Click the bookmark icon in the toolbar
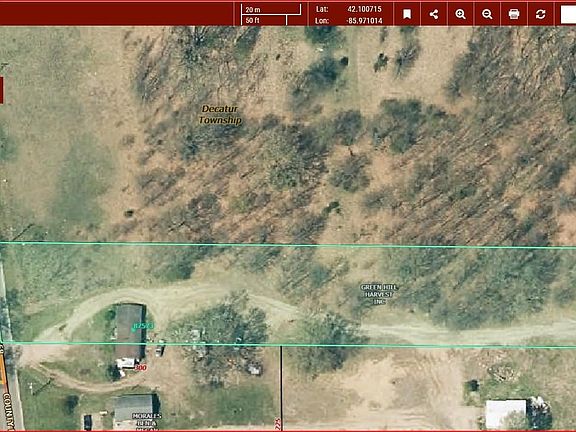The width and height of the screenshot is (576, 432). 407,14
